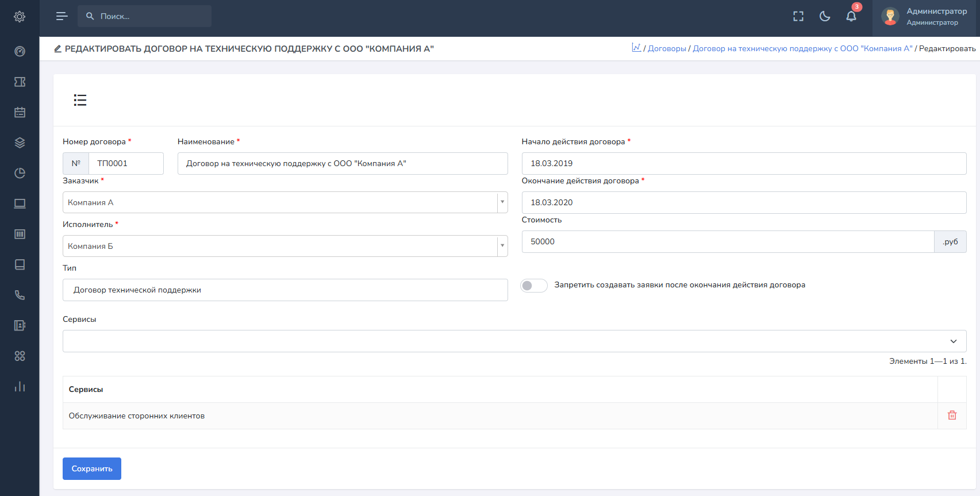Click the phone calls sidebar icon
Image resolution: width=980 pixels, height=496 pixels.
coord(20,295)
